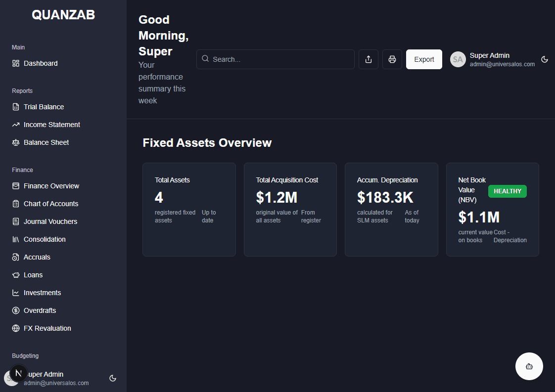
Task: Click the Consolidation library icon
Action: (15, 240)
